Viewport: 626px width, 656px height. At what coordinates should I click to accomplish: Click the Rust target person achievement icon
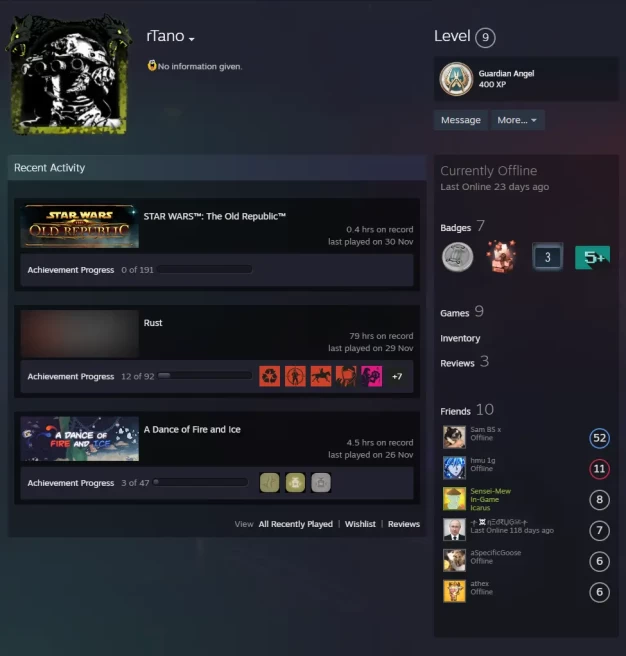295,376
